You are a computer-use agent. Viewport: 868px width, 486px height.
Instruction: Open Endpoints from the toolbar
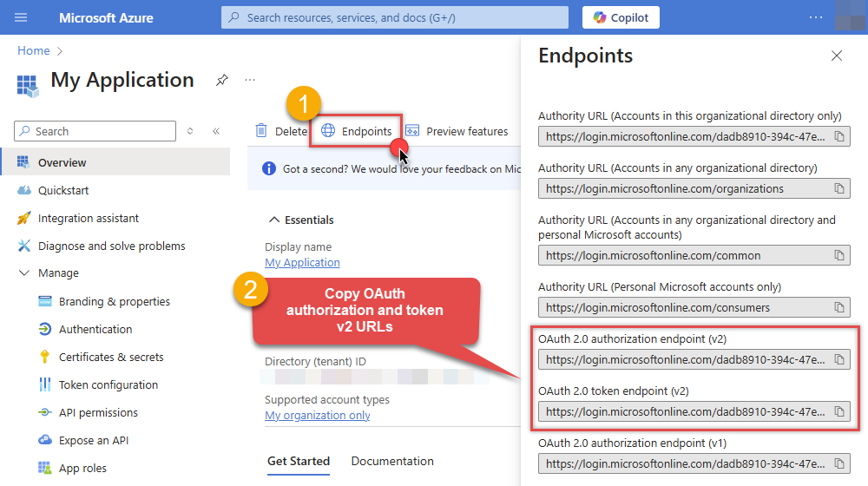point(357,131)
